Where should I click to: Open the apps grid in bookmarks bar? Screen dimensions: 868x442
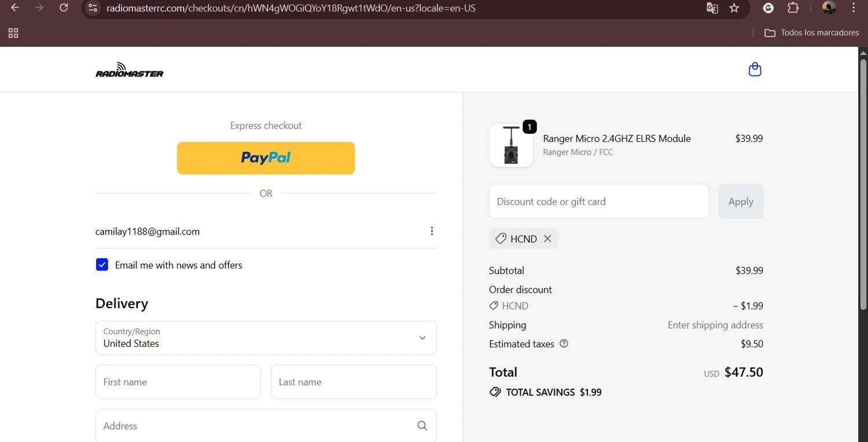tap(13, 33)
